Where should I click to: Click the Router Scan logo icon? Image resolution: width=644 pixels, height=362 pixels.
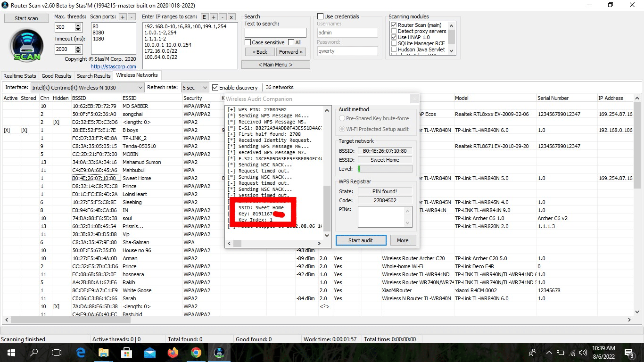pyautogui.click(x=27, y=46)
